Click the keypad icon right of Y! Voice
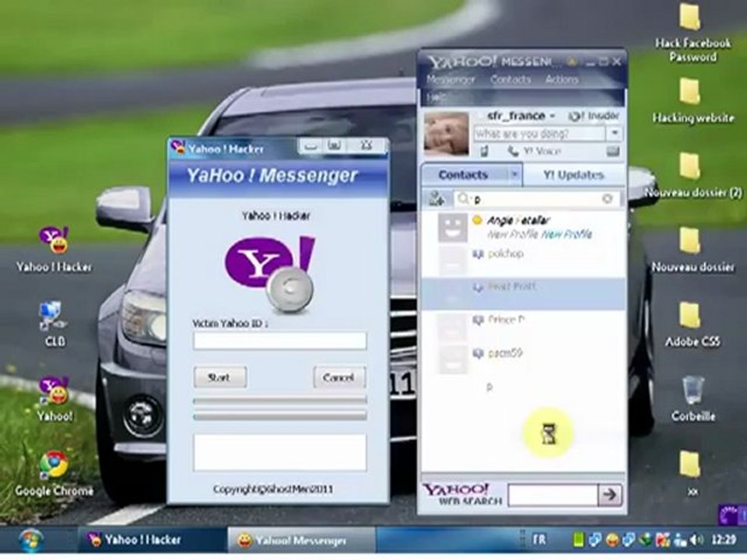Image resolution: width=747 pixels, height=560 pixels. (x=612, y=152)
